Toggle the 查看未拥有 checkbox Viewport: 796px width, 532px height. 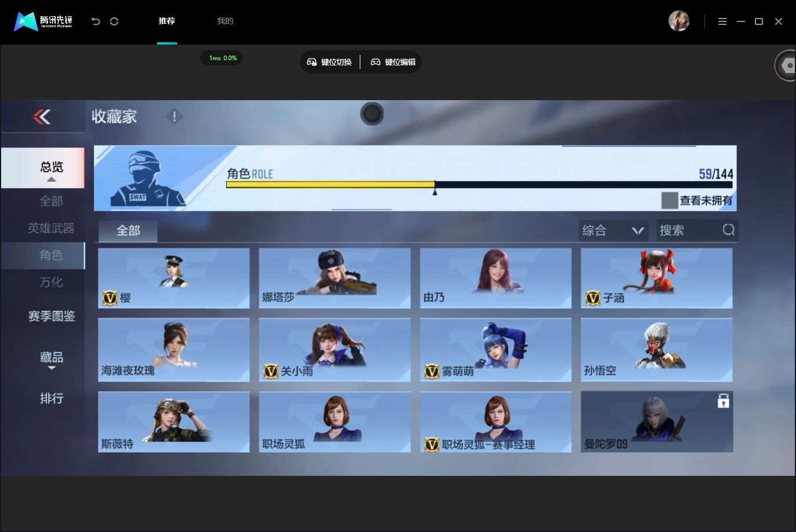pos(670,200)
